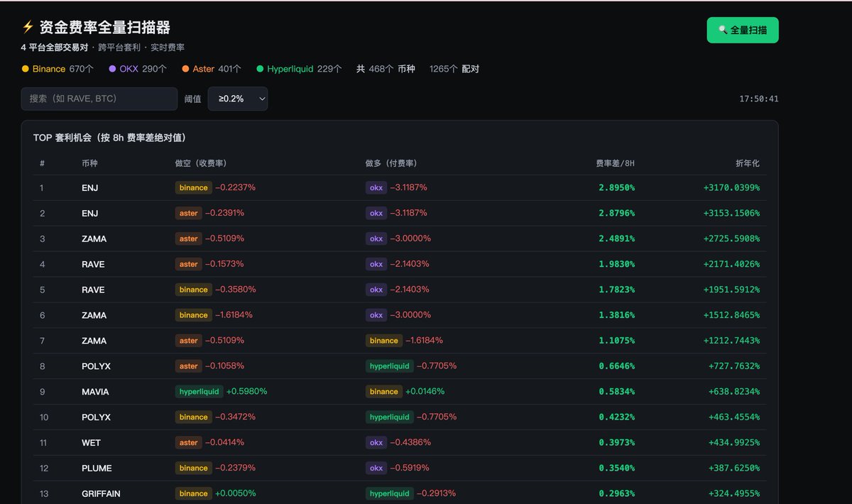The height and width of the screenshot is (504, 852).
Task: Click the purple OKX legend dot
Action: click(112, 69)
